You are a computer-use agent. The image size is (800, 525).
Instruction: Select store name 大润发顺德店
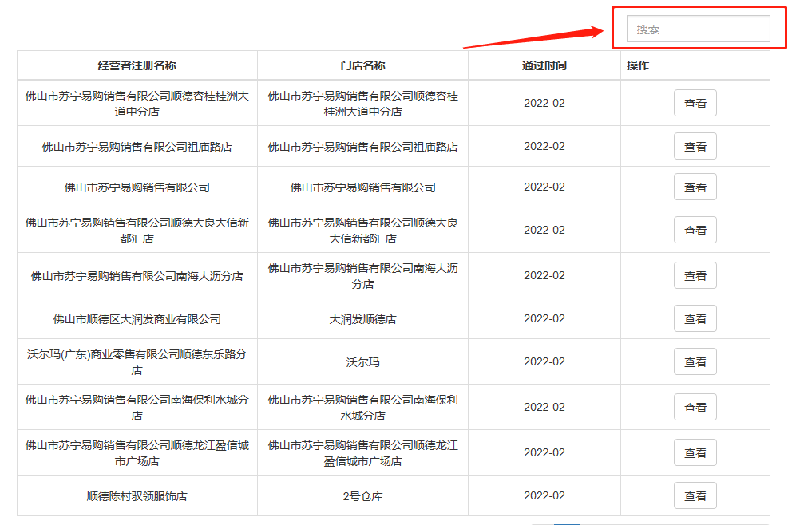pos(363,319)
